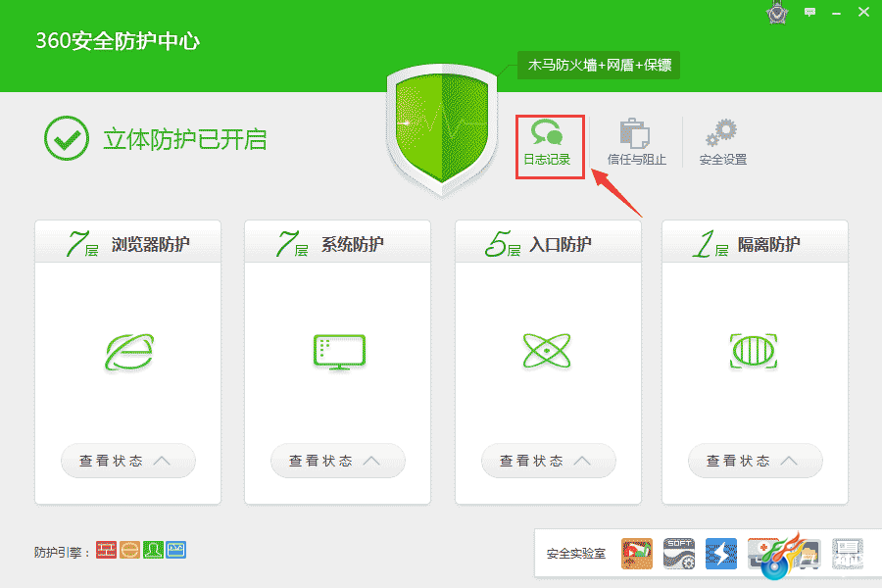Viewport: 882px width, 588px height.
Task: Click the 立体防护已开启 status text
Action: click(x=185, y=139)
